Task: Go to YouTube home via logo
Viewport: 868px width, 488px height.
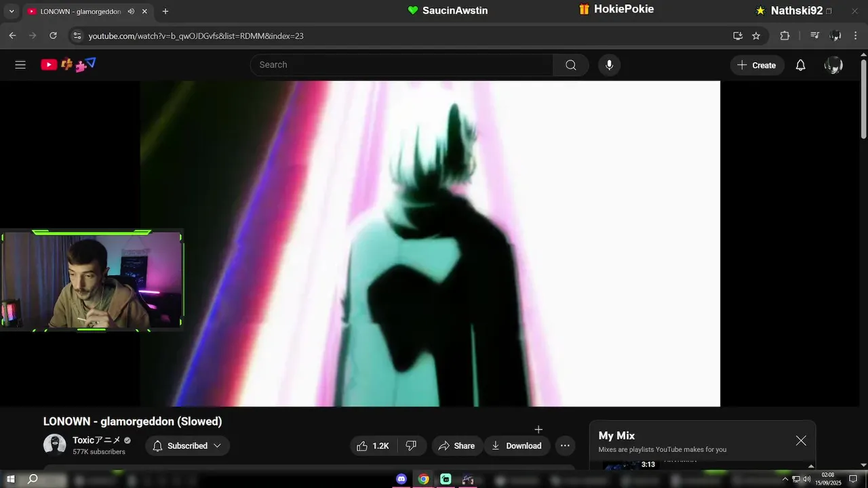Action: click(68, 65)
